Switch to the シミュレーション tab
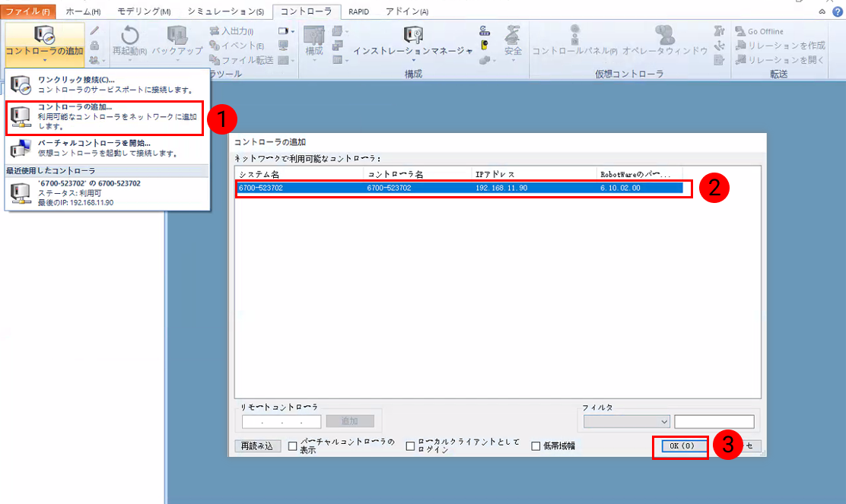 tap(225, 11)
